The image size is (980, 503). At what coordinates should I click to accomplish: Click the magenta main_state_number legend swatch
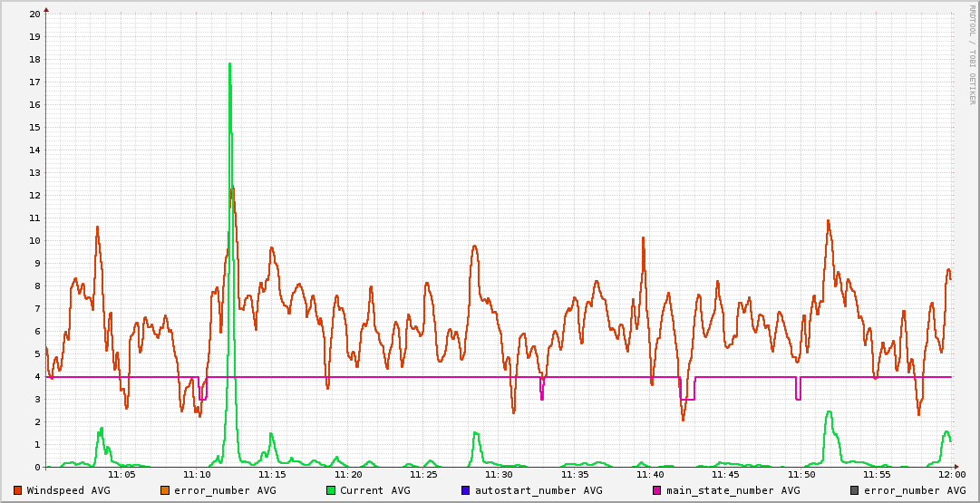tap(657, 490)
